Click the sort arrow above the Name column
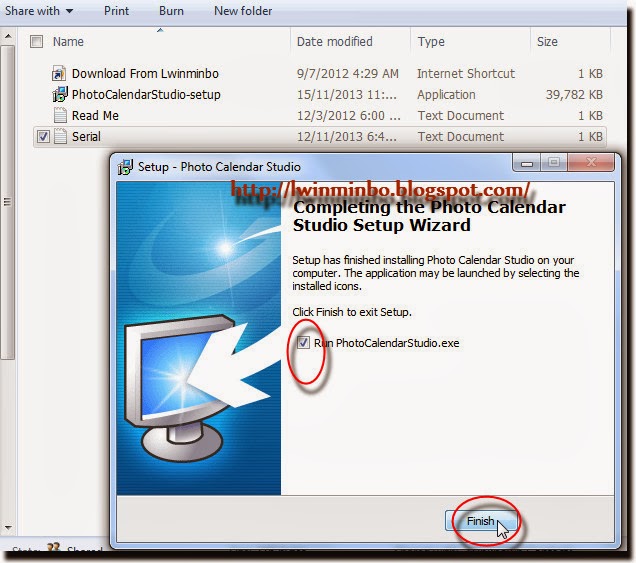The width and height of the screenshot is (636, 563). [x=160, y=30]
